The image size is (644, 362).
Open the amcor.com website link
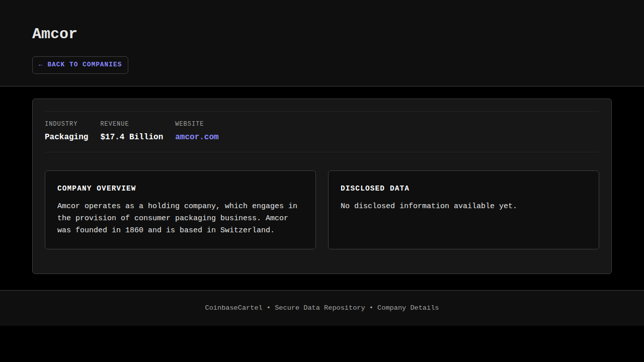tap(197, 137)
